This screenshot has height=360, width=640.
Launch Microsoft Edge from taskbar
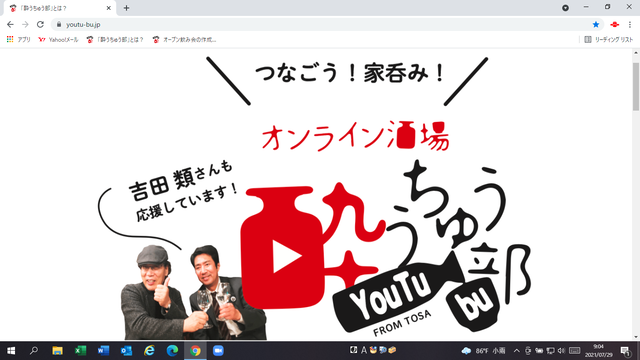click(172, 351)
